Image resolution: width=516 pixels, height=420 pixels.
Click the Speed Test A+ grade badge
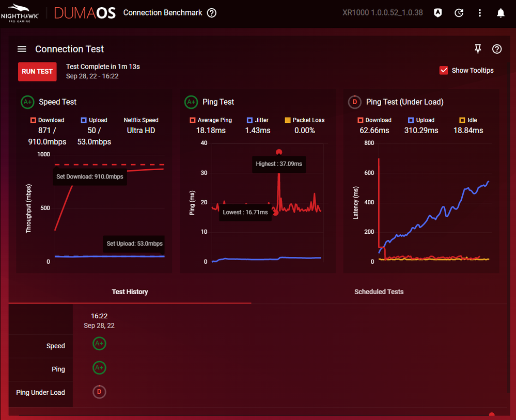coord(28,102)
